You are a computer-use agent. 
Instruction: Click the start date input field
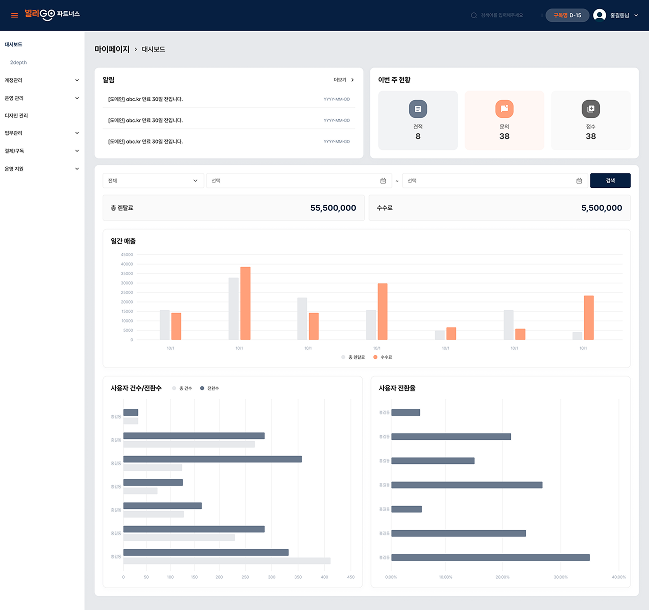coord(299,181)
